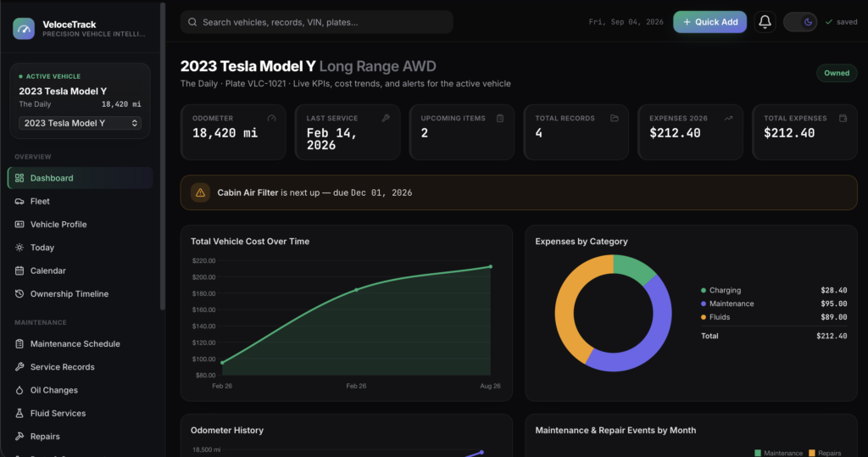The image size is (868, 457).
Task: Open notifications bell icon
Action: point(765,22)
